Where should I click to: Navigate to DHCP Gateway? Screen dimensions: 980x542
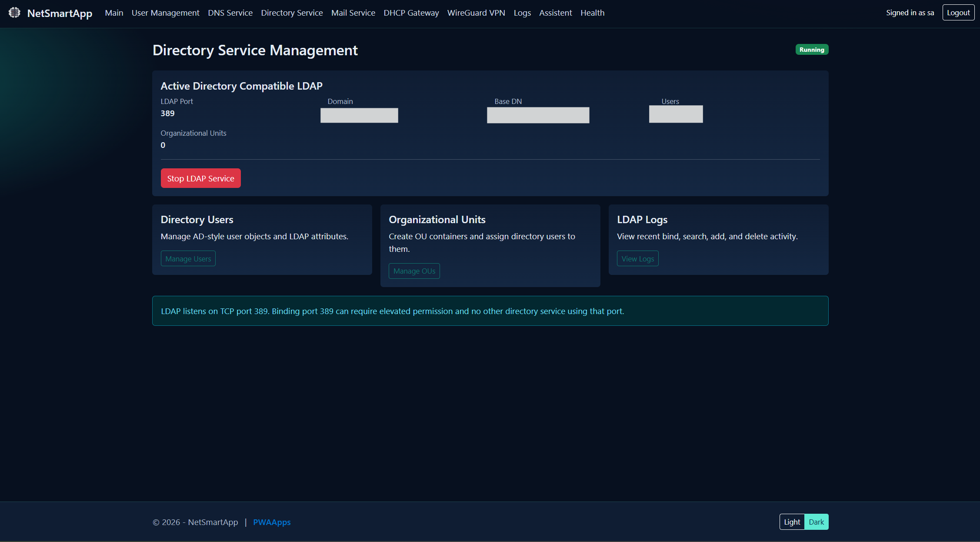[411, 13]
